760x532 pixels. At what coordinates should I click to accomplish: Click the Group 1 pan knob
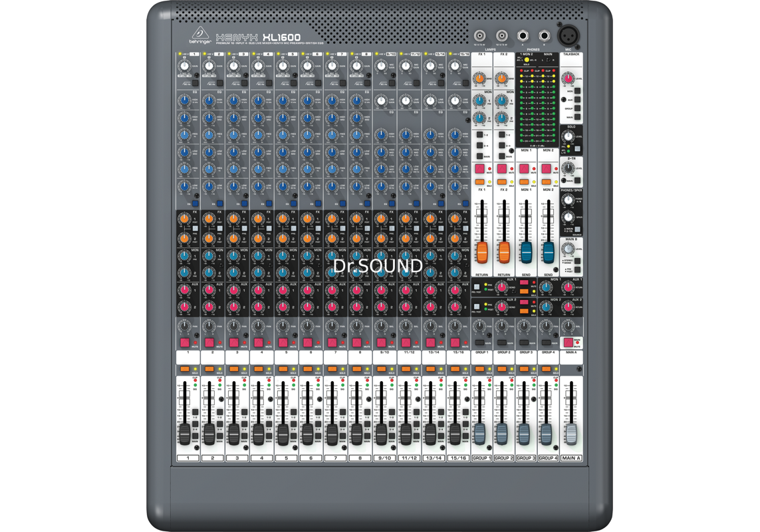479,327
